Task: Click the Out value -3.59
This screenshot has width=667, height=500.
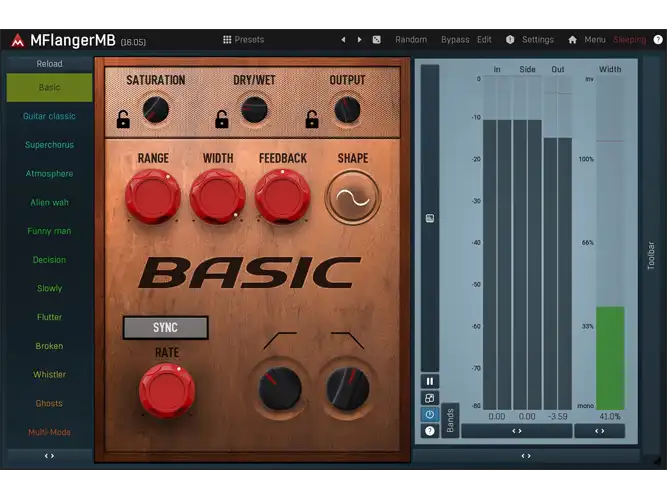Action: 558,417
